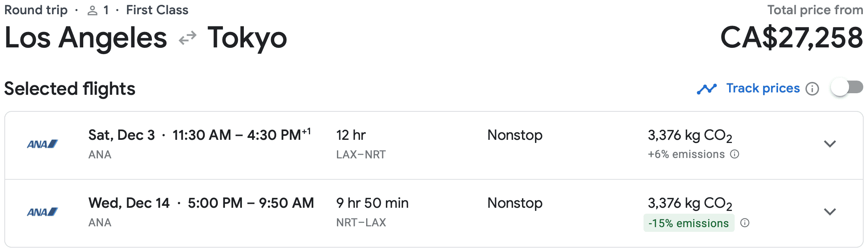Click the Track prices trend line icon
Screen dimensions: 868x252
point(706,89)
